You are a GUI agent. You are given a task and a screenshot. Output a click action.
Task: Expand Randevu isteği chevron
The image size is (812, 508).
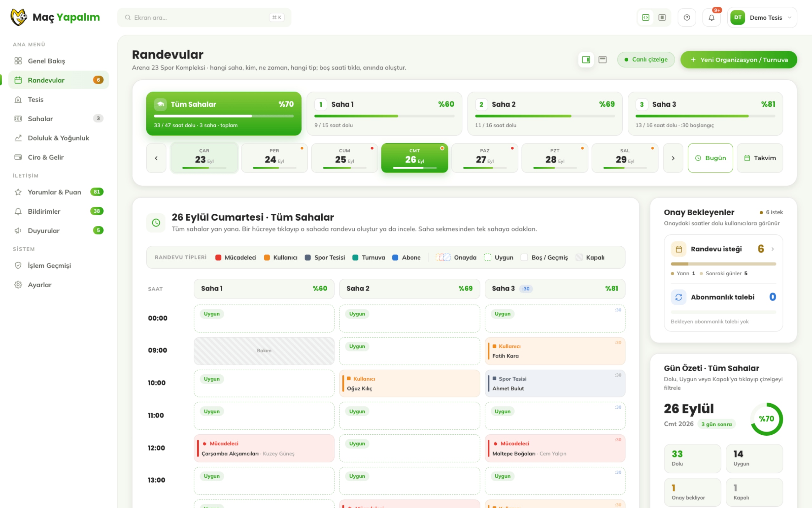click(772, 249)
